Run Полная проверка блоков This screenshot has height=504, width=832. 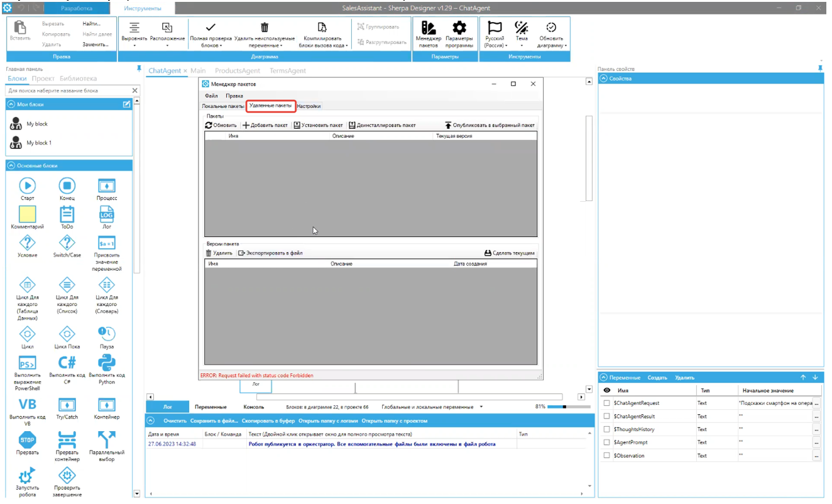click(211, 34)
